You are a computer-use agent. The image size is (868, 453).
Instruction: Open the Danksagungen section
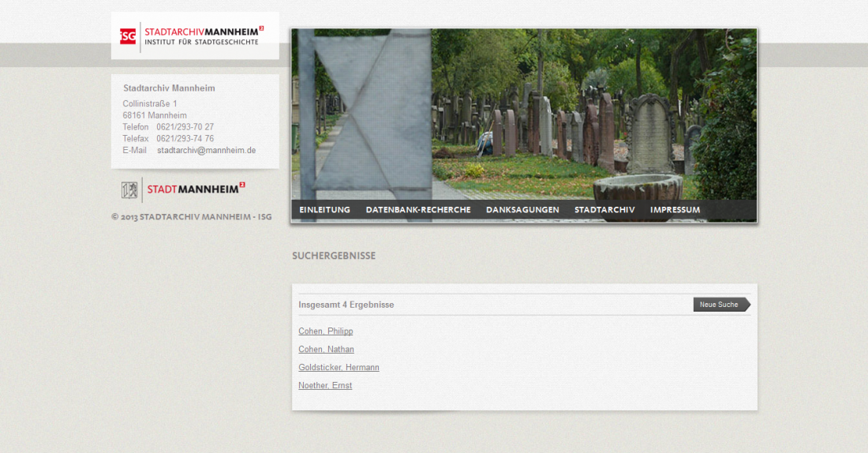[x=522, y=210]
